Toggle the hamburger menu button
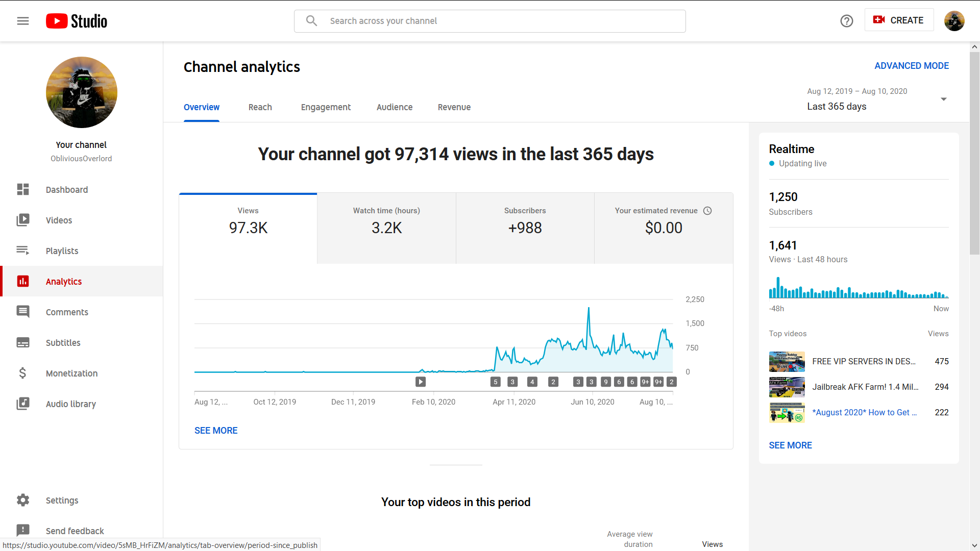The width and height of the screenshot is (980, 551). [x=23, y=21]
